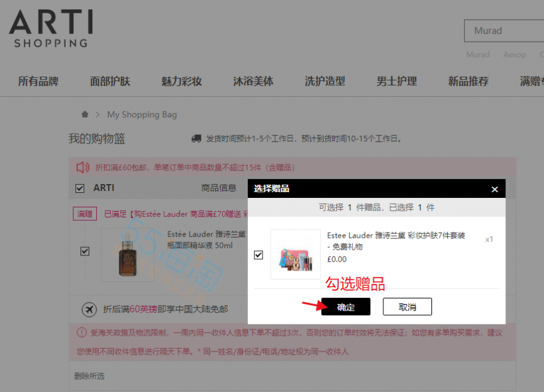Click the Aesop suggested search link
Image resolution: width=544 pixels, height=392 pixels.
point(514,54)
